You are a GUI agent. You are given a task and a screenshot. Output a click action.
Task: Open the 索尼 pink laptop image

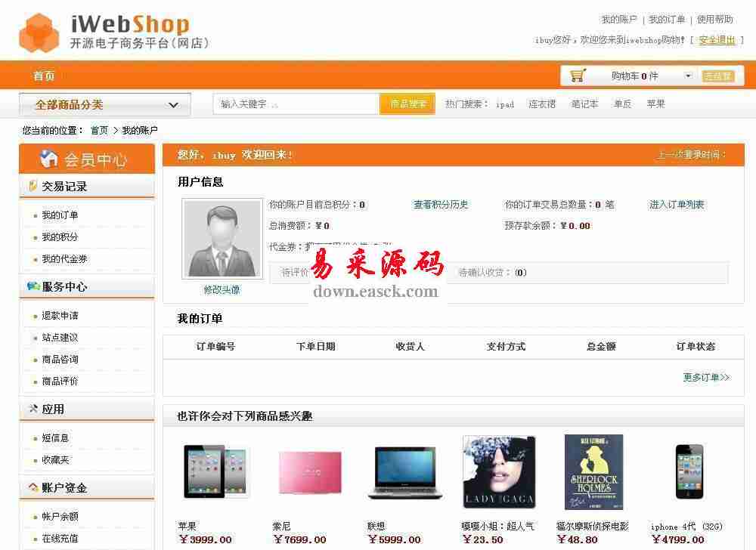[310, 472]
